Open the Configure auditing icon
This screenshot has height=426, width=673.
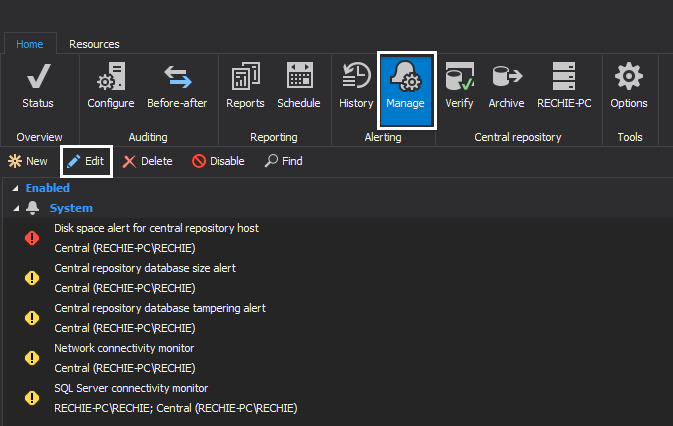[x=111, y=77]
